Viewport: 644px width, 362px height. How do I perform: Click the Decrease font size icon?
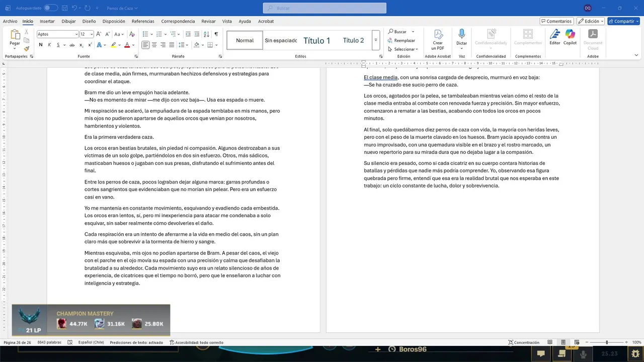coord(107,34)
